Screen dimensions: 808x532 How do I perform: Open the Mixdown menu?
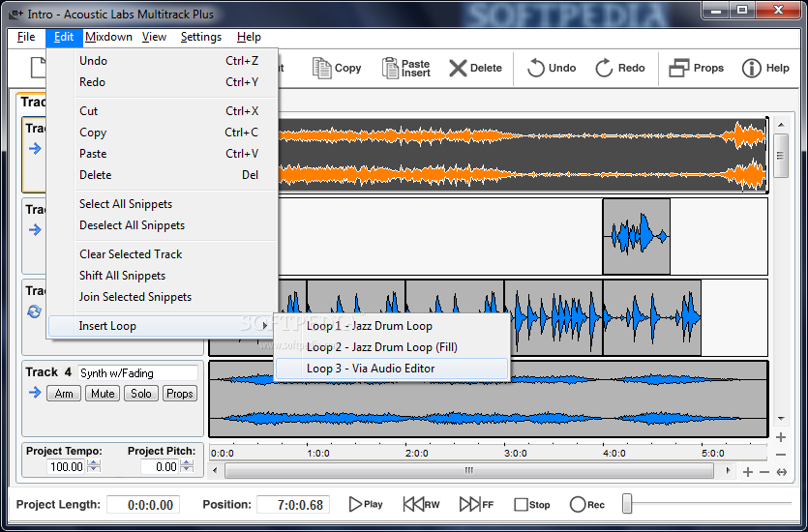click(108, 37)
